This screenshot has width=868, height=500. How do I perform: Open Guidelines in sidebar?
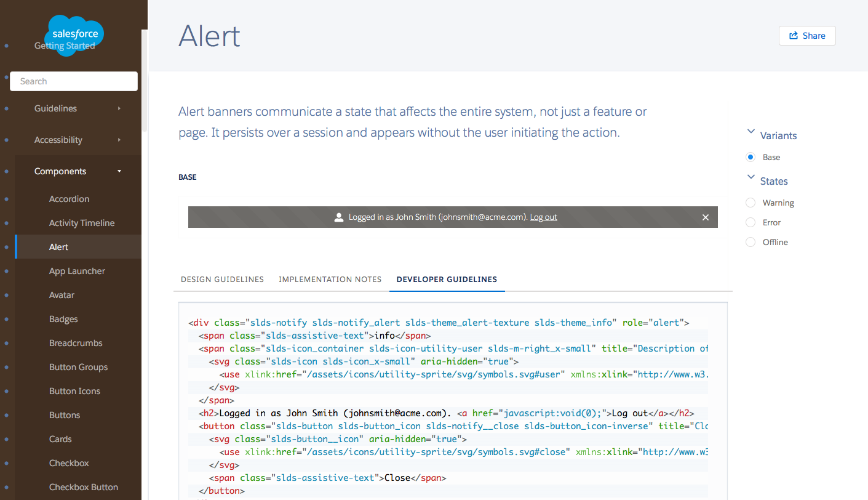click(55, 108)
